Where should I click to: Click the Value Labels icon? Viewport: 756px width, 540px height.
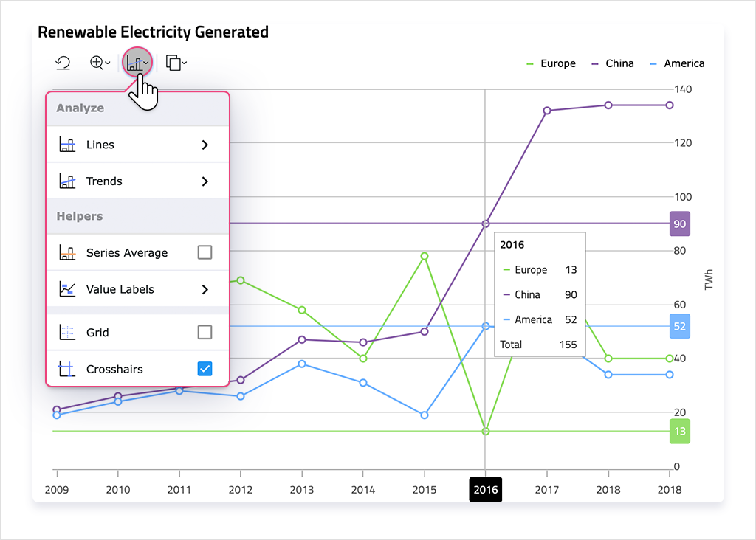pyautogui.click(x=67, y=289)
